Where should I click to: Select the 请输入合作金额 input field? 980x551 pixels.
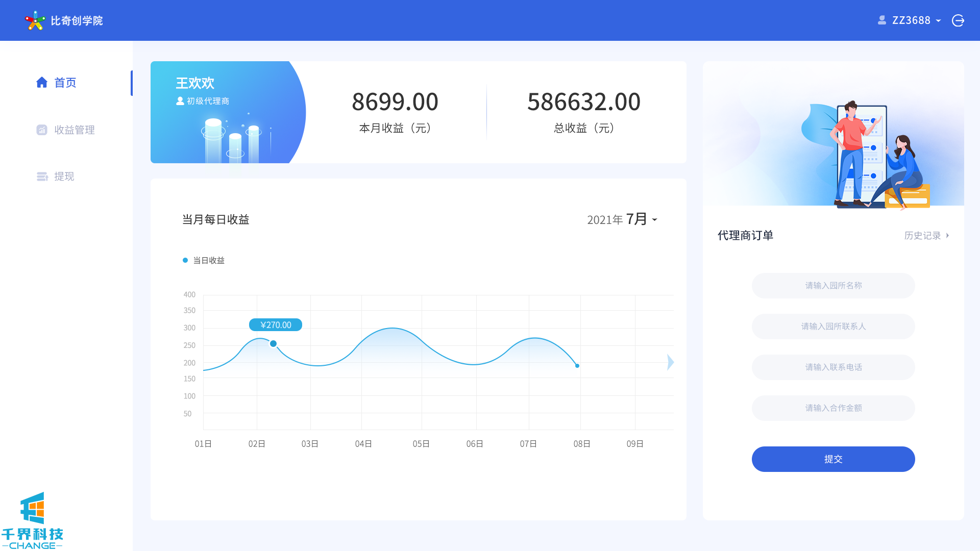pyautogui.click(x=833, y=408)
